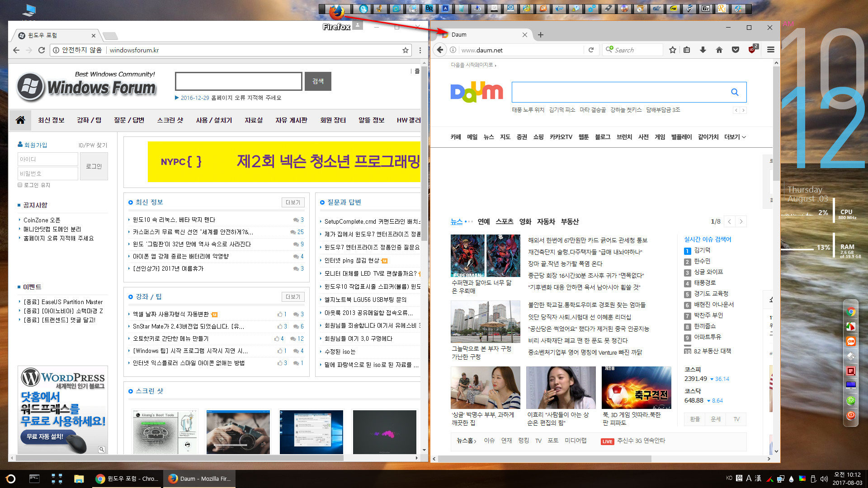Open the volume control in the system tray
The height and width of the screenshot is (488, 868).
(x=824, y=479)
